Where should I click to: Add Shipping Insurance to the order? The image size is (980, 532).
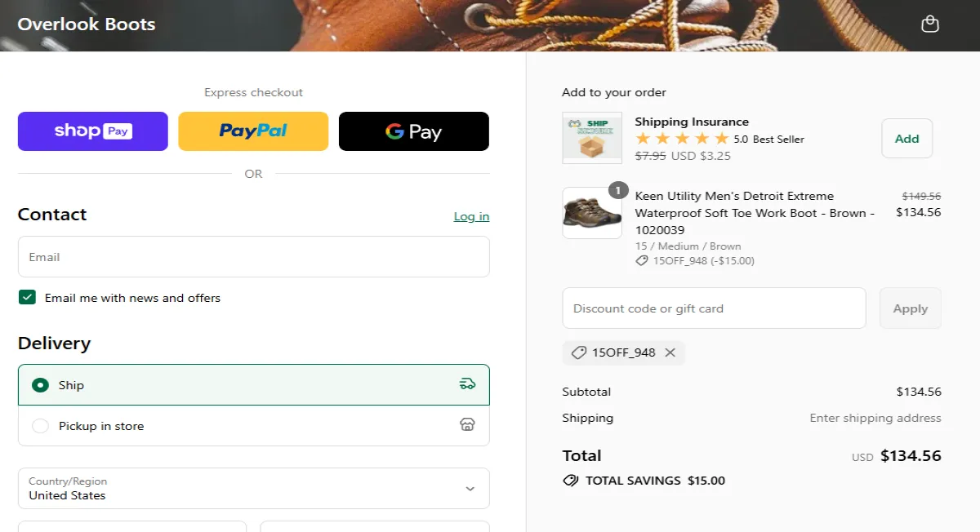click(906, 138)
